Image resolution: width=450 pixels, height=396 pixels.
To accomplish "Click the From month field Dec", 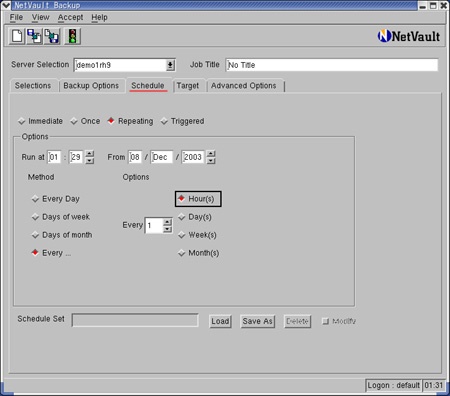I will pos(162,157).
